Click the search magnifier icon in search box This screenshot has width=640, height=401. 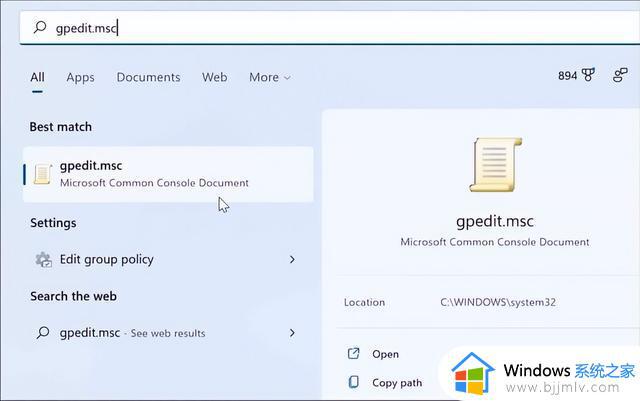coord(40,27)
